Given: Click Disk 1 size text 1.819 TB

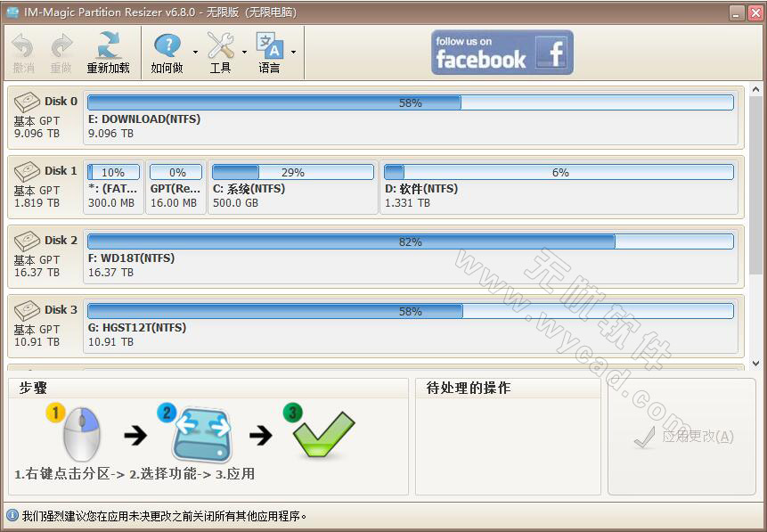Looking at the screenshot, I should point(37,202).
